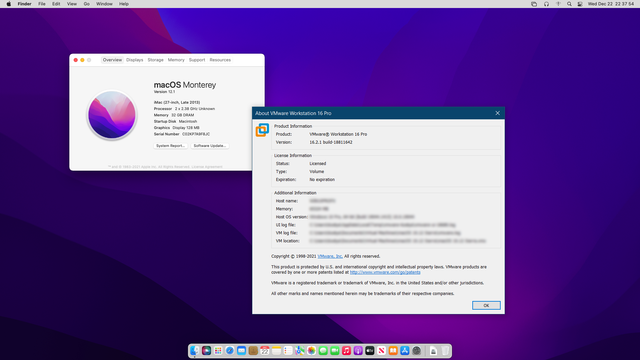Click the "iMac (27-inch, Late 2013)" text

pyautogui.click(x=177, y=102)
